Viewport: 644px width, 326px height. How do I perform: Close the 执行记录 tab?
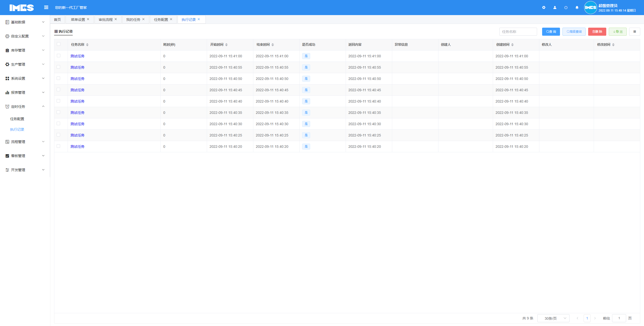point(199,19)
